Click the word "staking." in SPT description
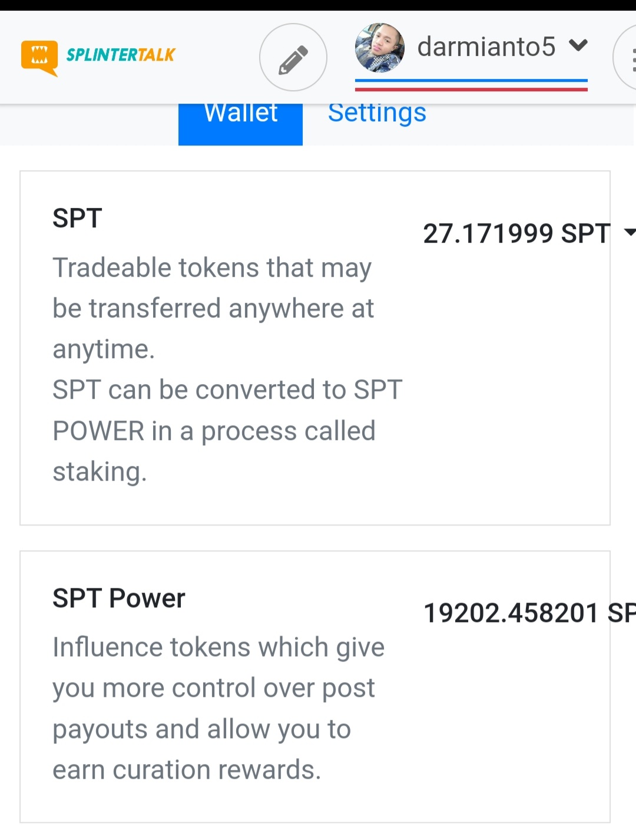Image resolution: width=636 pixels, height=840 pixels. (100, 472)
